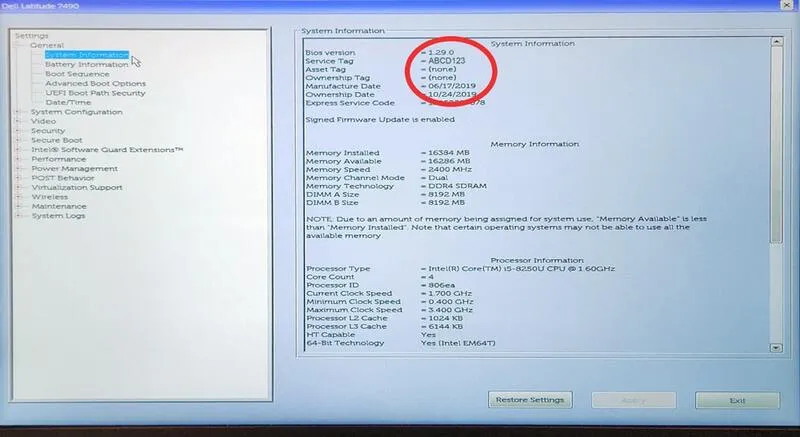Viewport: 800px width, 437px height.
Task: Click the Memory Installed value 16384 MB
Action: point(448,152)
